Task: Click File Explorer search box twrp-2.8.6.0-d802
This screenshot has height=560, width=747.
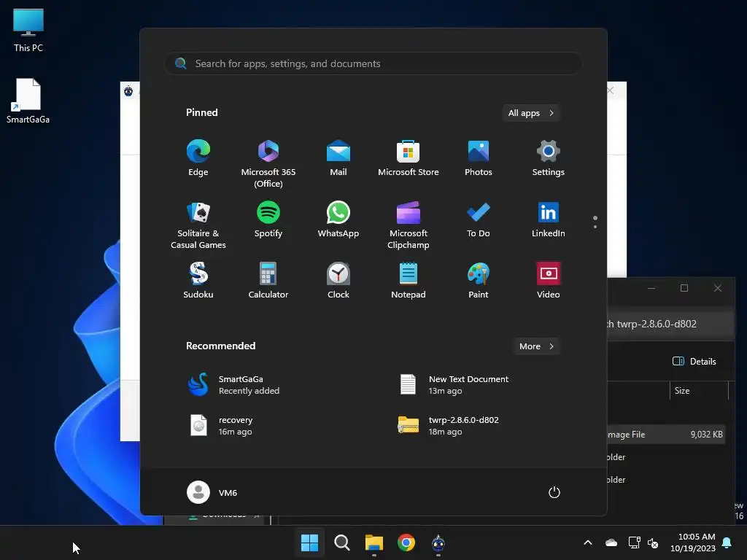Action: [x=670, y=324]
